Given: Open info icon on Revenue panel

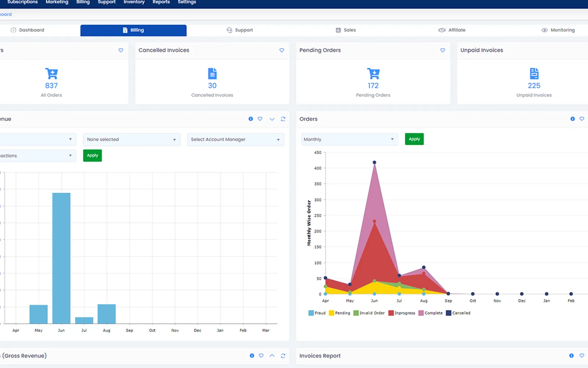Looking at the screenshot, I should (251, 119).
